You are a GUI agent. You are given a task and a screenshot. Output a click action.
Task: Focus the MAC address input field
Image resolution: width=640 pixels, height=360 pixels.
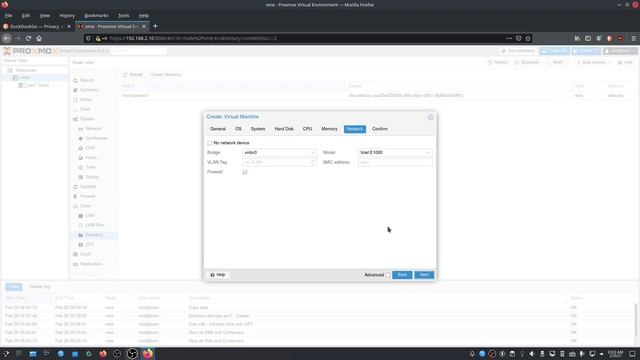coord(395,162)
